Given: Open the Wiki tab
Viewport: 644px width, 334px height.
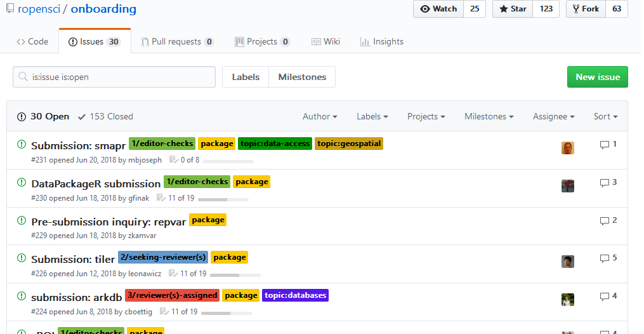Looking at the screenshot, I should coord(325,41).
